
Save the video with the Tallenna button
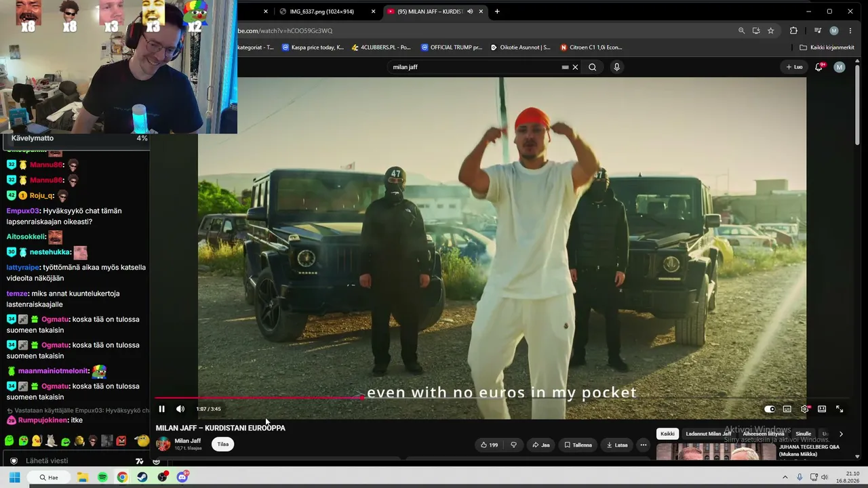[x=578, y=445]
